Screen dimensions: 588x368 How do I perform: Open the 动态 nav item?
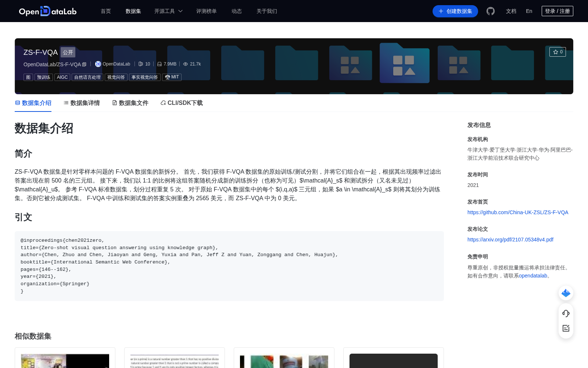[237, 11]
